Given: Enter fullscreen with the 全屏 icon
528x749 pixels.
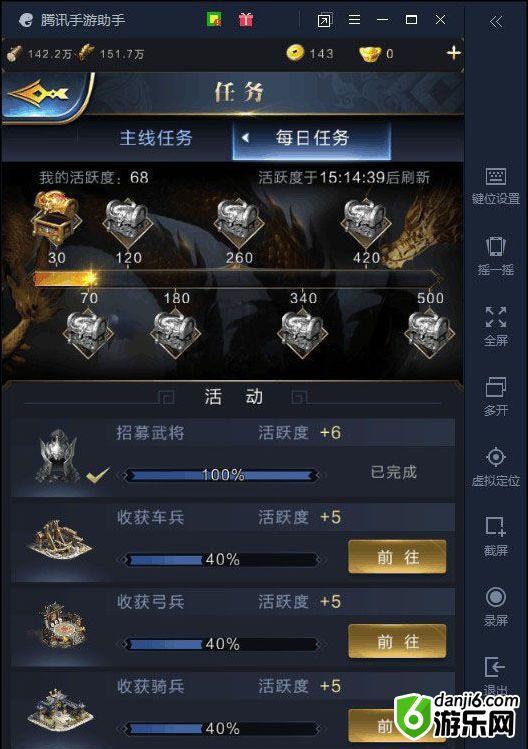Looking at the screenshot, I should click(496, 317).
